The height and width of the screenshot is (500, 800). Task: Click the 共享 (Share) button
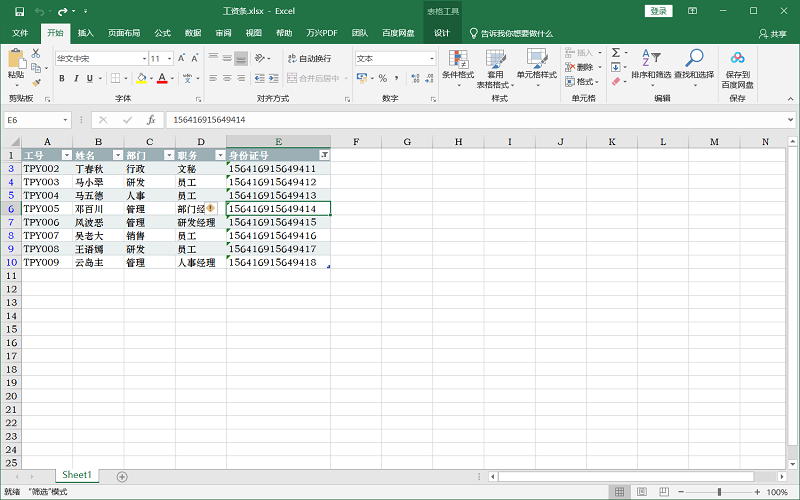(773, 33)
